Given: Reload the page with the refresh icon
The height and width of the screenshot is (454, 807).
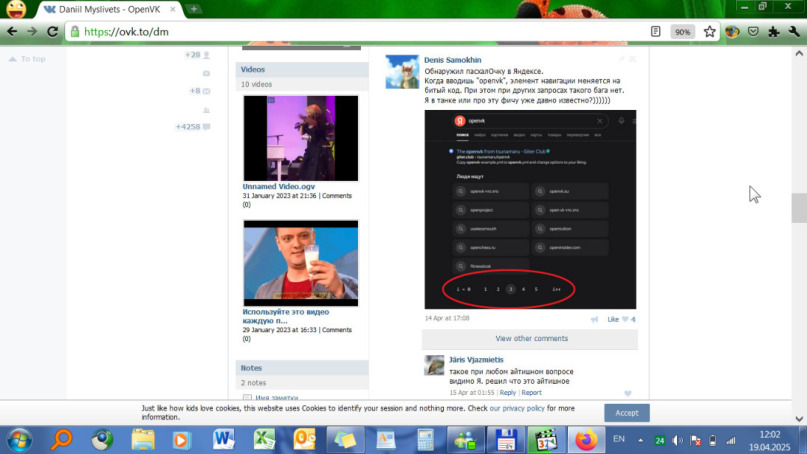Looking at the screenshot, I should tap(52, 31).
